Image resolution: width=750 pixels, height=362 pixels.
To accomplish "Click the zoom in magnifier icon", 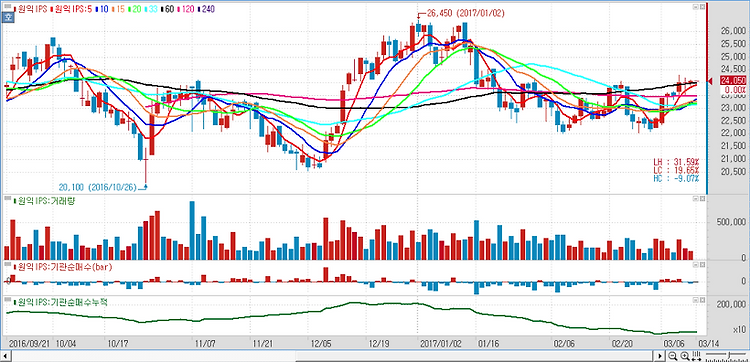I will point(685,356).
